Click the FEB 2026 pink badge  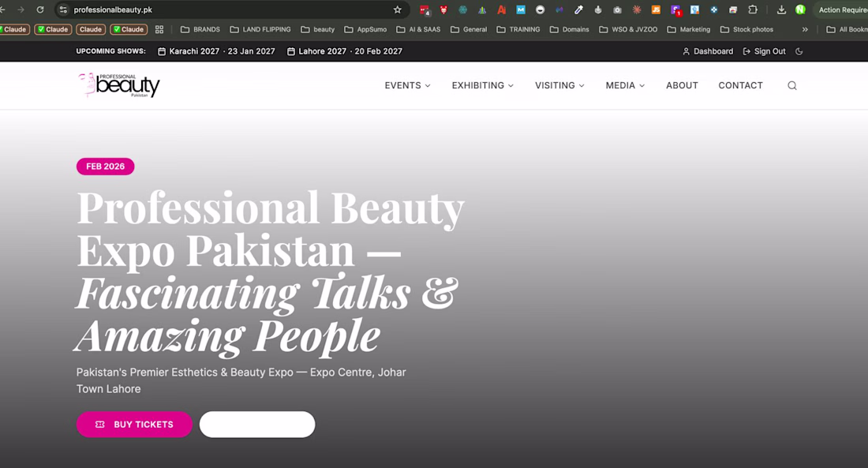click(105, 167)
